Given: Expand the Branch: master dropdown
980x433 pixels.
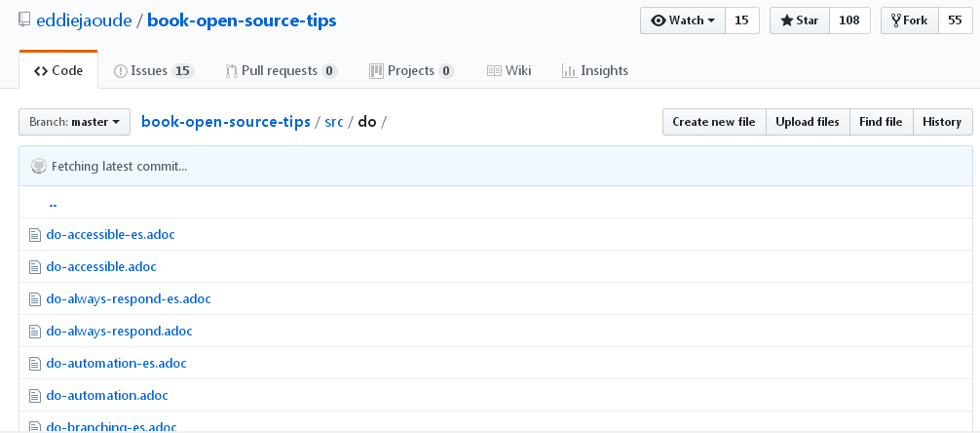Looking at the screenshot, I should (x=74, y=122).
